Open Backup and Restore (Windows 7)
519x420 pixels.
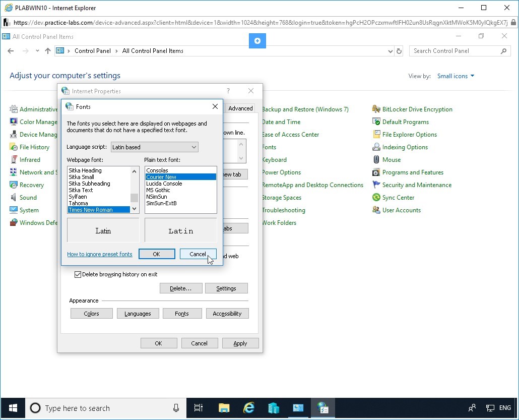(305, 109)
